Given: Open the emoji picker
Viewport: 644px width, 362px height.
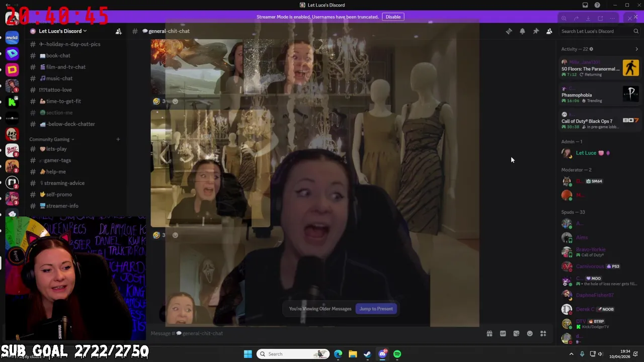Looking at the screenshot, I should pos(530,333).
